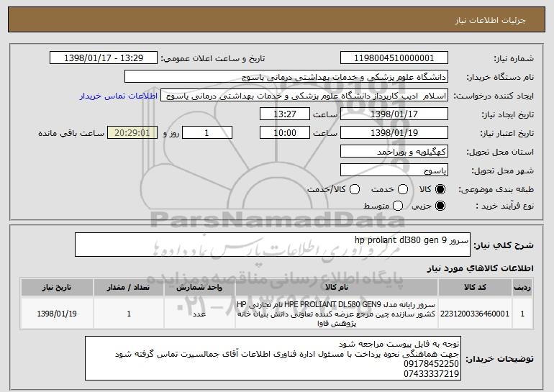Screen dimensions: 554x392
Task: Click the شماره نیاز field 1198004510000001
Action: coord(394,58)
